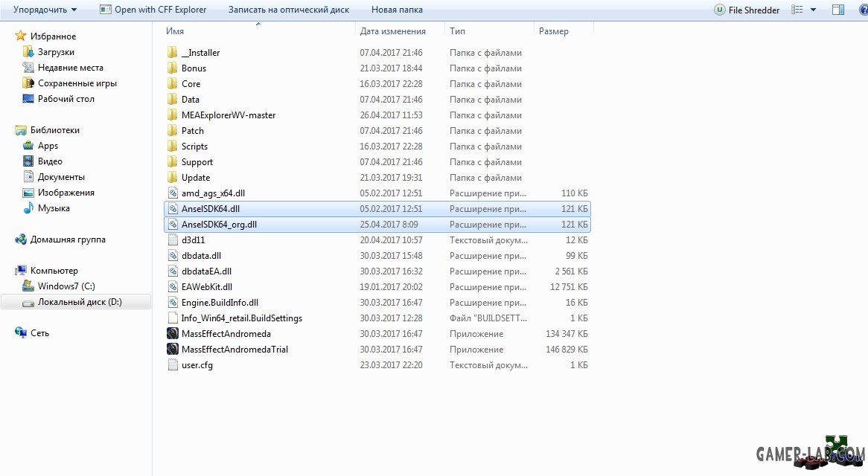Click date 23.03.2017 22:20 of user.cfg
868x476 pixels.
click(391, 365)
